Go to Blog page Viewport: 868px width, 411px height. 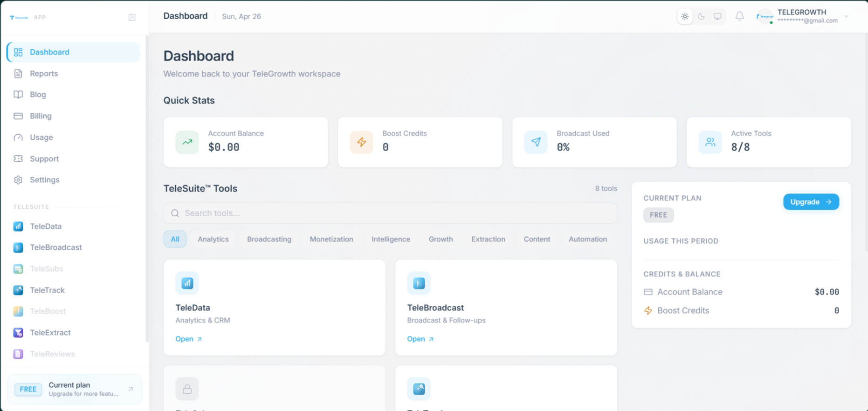click(74, 95)
